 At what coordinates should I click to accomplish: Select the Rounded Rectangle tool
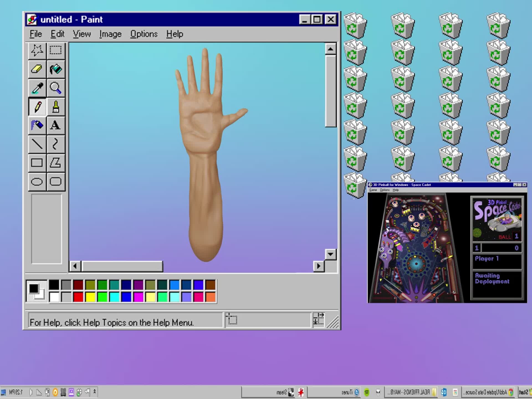[55, 181]
